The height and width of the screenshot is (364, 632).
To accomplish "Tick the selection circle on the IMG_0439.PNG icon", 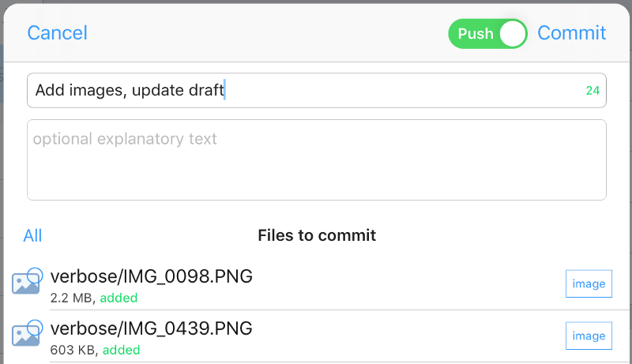I will 36,328.
